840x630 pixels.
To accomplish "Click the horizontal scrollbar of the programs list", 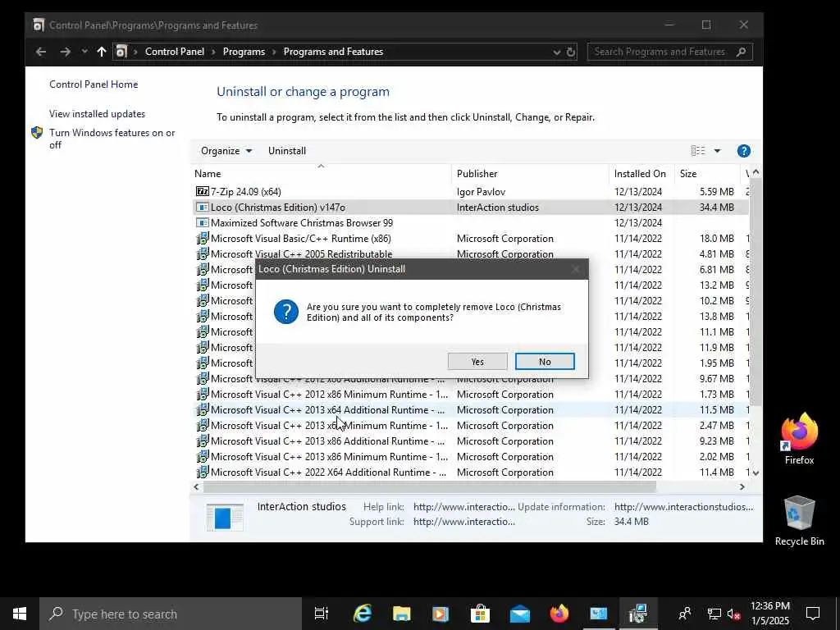I will (430, 487).
